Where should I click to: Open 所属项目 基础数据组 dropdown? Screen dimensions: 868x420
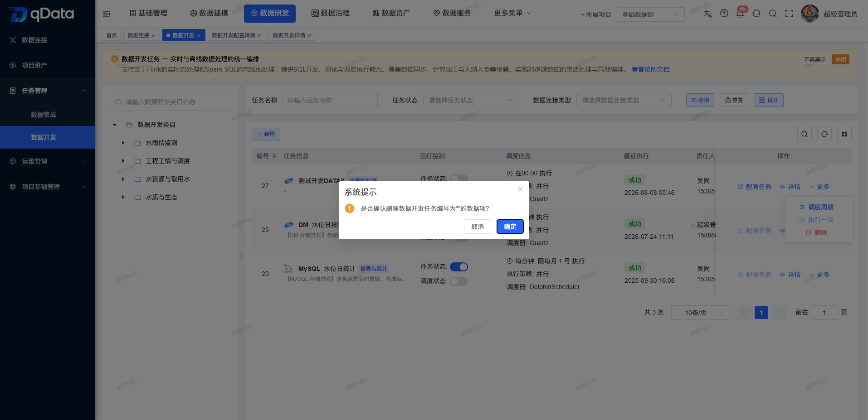point(651,14)
